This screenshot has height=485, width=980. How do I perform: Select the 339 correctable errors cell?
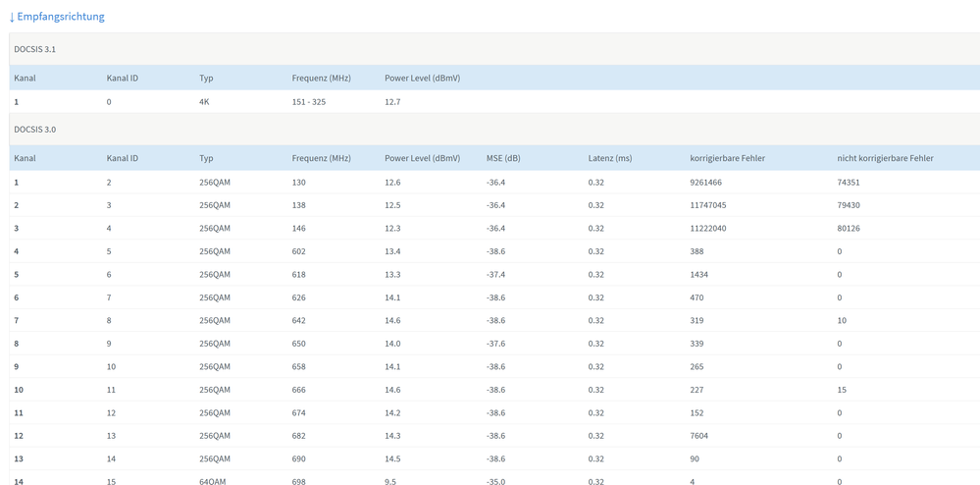click(x=696, y=344)
